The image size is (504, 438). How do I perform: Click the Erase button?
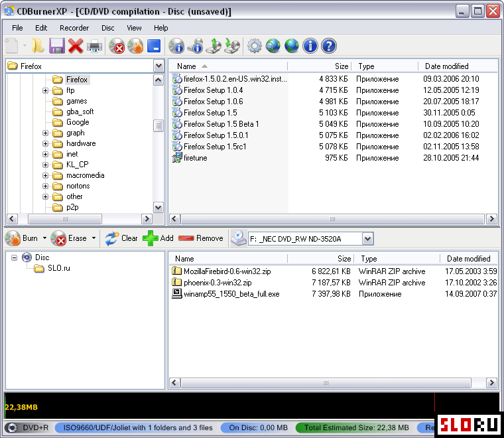69,238
